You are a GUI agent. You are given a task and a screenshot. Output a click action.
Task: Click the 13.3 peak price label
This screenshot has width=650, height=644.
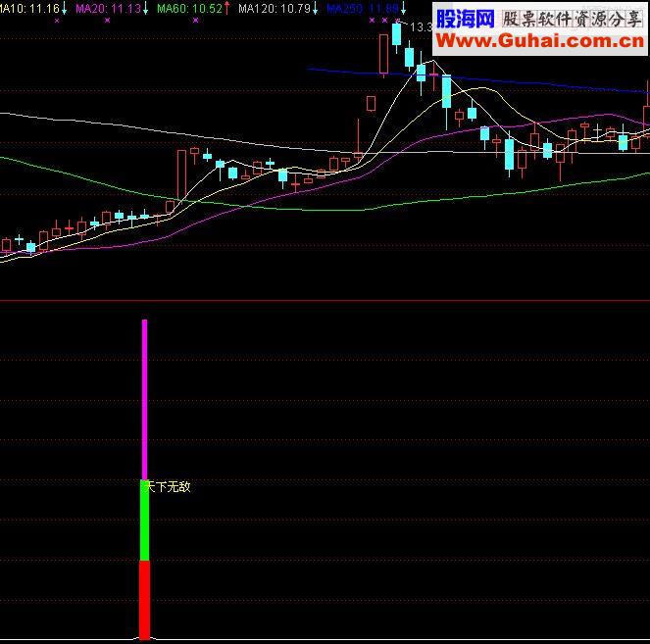point(421,27)
